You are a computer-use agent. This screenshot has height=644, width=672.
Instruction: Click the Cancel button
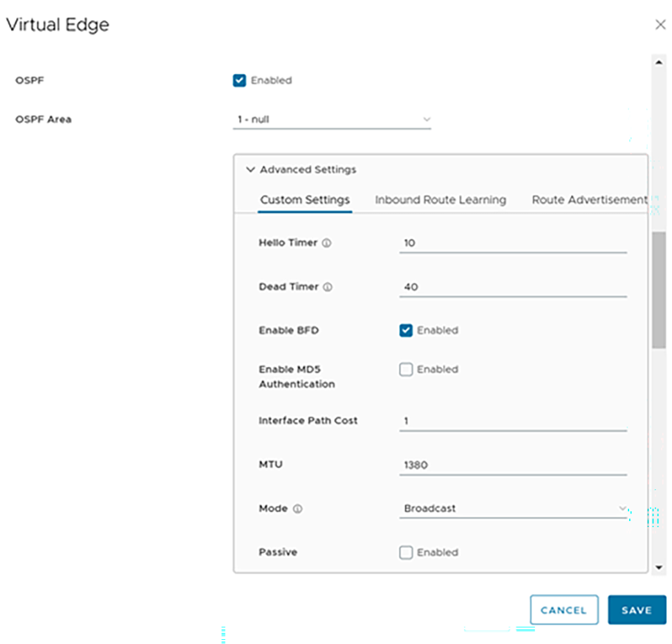click(564, 609)
